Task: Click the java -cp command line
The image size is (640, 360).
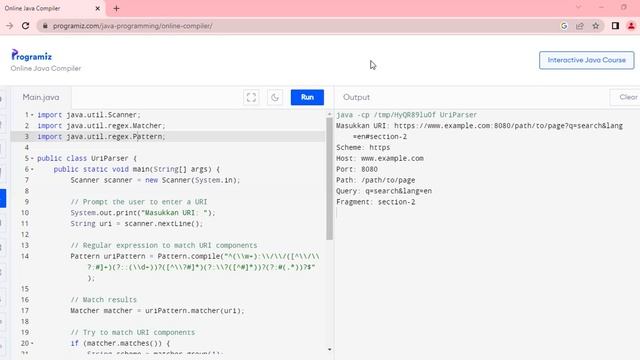Action: coord(406,115)
